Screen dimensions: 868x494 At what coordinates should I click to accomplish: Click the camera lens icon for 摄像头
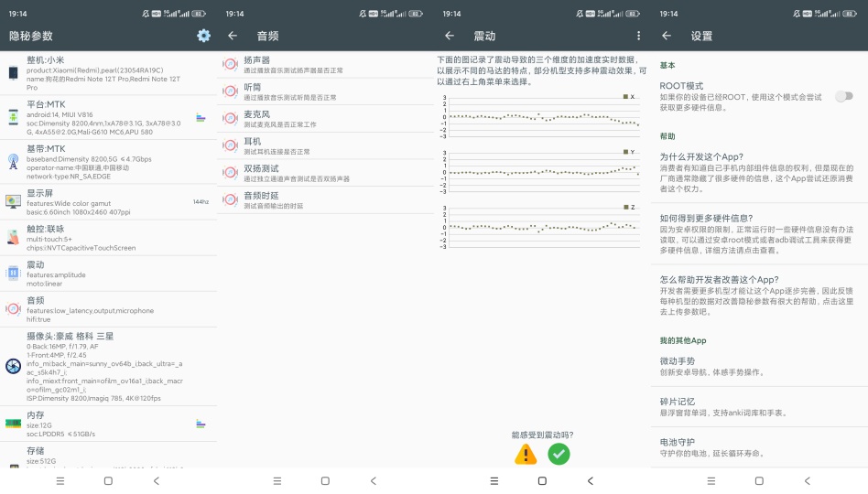13,366
